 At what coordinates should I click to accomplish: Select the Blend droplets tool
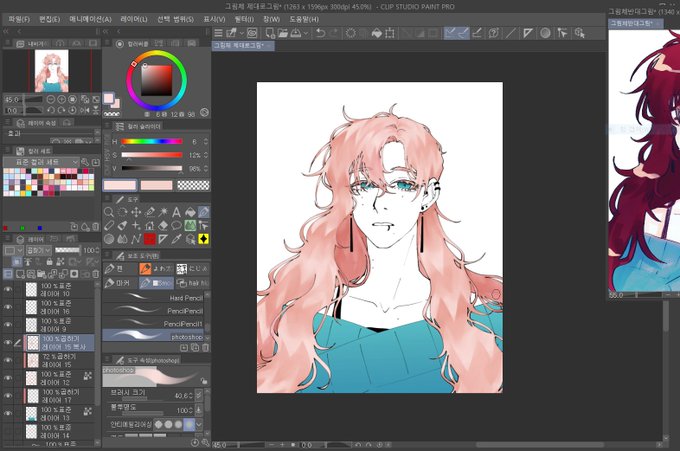[122, 239]
